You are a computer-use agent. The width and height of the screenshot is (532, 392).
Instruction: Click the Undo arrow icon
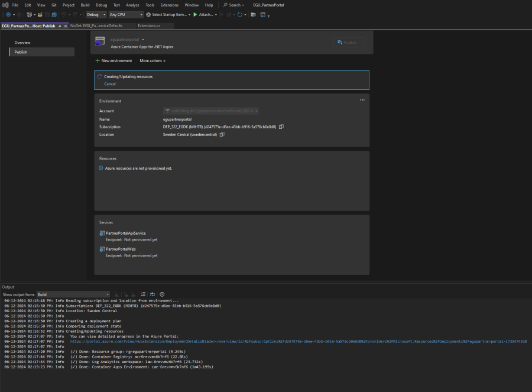(63, 15)
